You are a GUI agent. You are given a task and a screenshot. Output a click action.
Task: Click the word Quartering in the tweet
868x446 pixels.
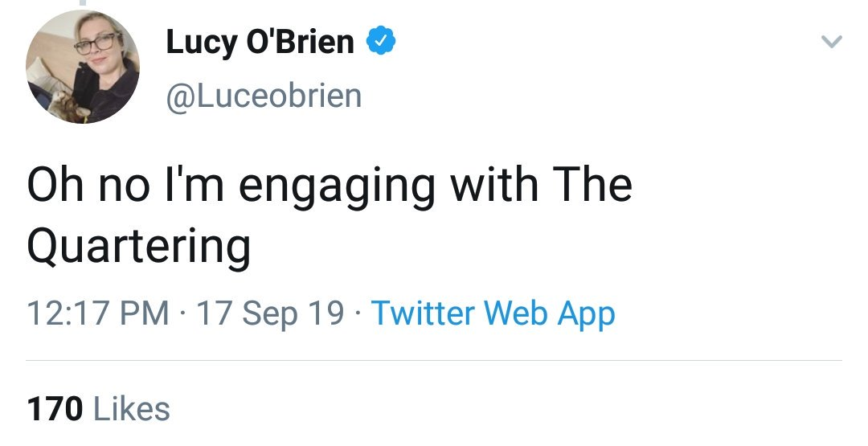click(138, 247)
